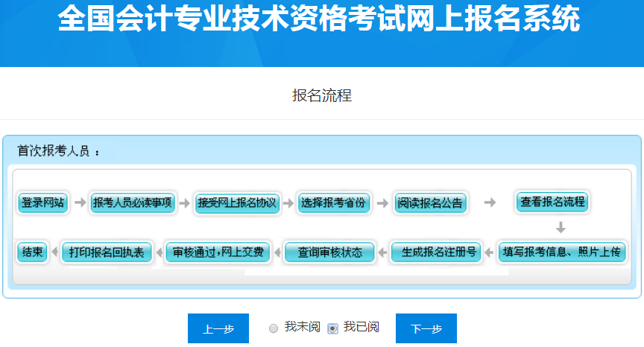Click the 上一步 button
The height and width of the screenshot is (347, 644).
point(218,328)
